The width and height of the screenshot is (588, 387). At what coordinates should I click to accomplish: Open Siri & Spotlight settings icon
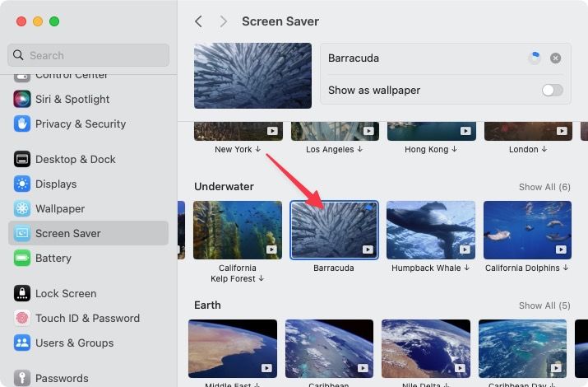pyautogui.click(x=22, y=99)
